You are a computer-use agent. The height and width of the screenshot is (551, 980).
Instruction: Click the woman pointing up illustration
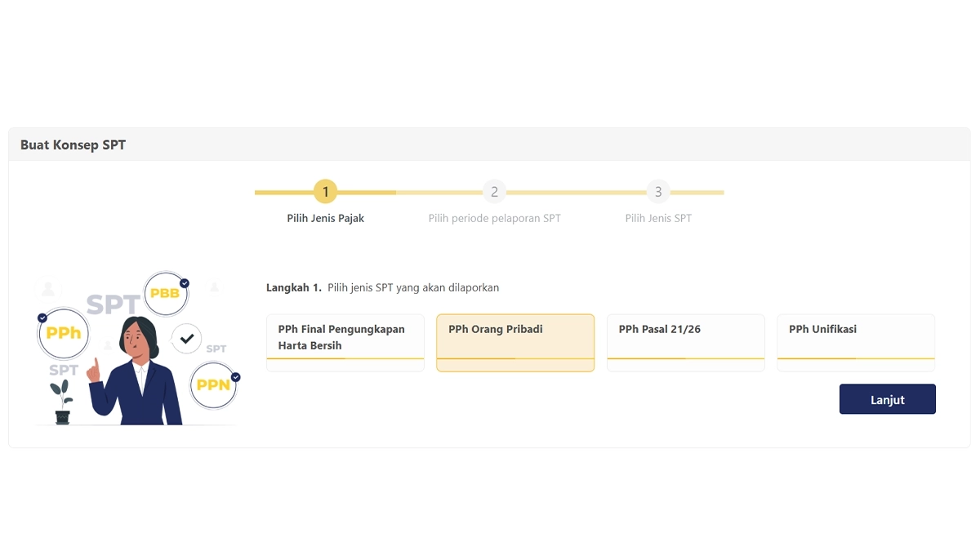tap(135, 371)
